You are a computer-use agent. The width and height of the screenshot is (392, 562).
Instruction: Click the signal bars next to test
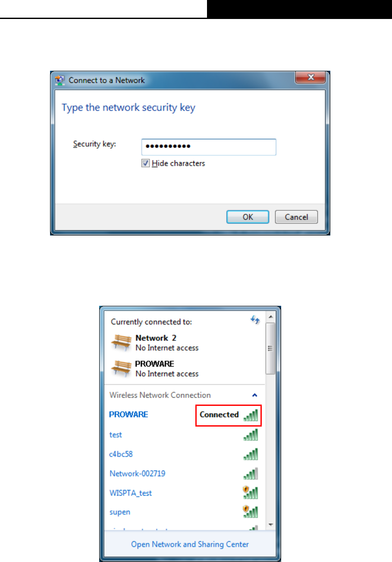(x=251, y=434)
